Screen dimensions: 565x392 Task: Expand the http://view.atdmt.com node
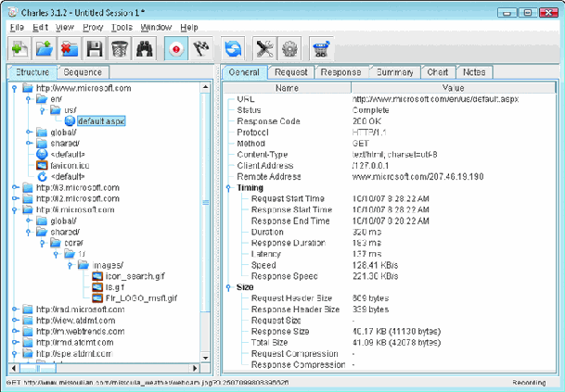[15, 321]
